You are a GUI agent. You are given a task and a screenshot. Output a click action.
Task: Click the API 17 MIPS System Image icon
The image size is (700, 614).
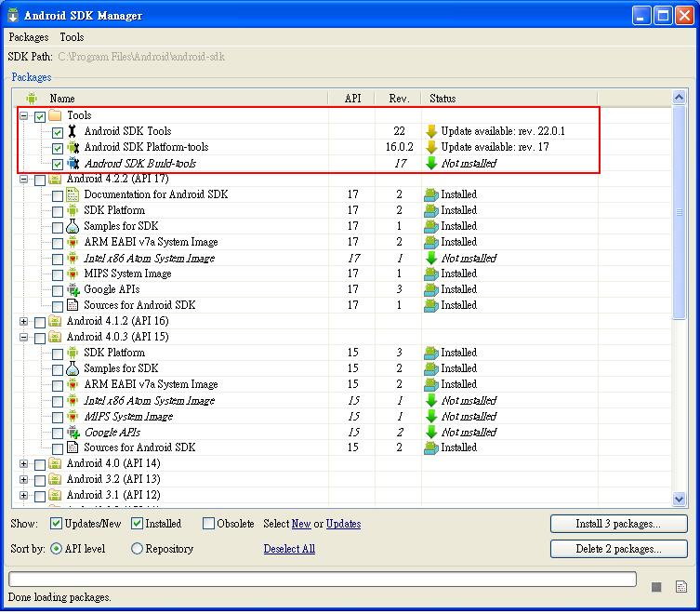(x=73, y=274)
